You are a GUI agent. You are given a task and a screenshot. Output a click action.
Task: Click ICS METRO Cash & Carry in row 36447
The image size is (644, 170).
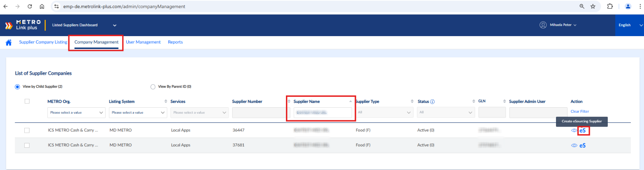tap(73, 130)
